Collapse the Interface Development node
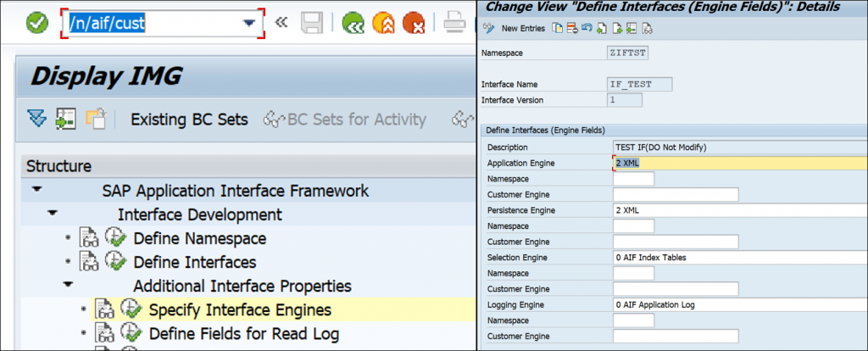 click(x=53, y=213)
